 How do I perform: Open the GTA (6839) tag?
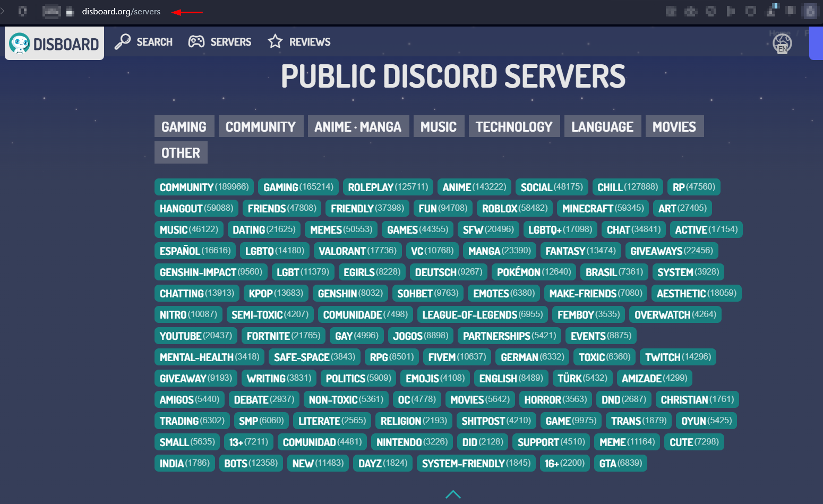coord(621,463)
